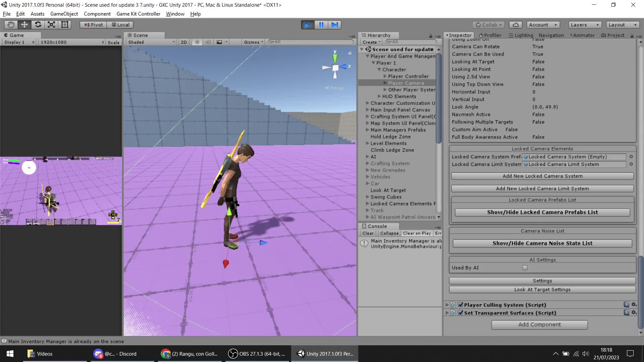Image resolution: width=644 pixels, height=362 pixels.
Task: Disable Set Transparent Surfaces script checkbox
Action: tap(461, 313)
